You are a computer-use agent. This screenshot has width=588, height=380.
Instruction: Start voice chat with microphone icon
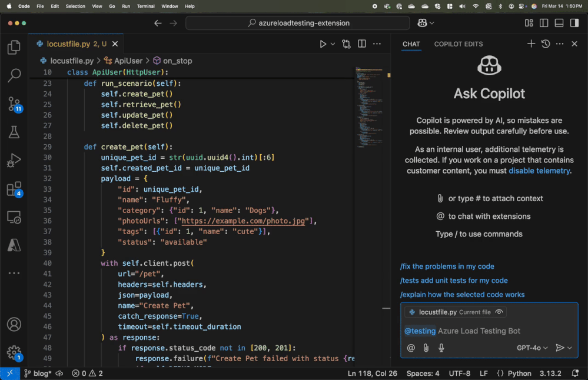tap(441, 348)
